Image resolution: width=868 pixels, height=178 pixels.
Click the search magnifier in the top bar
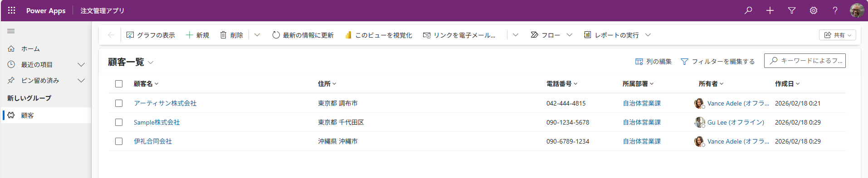pos(748,10)
